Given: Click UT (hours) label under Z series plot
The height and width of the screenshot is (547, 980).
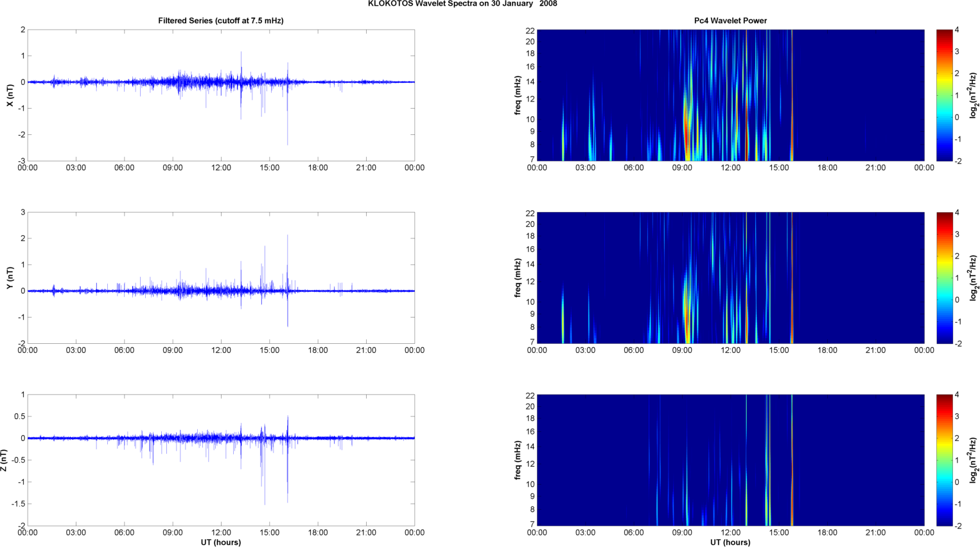Looking at the screenshot, I should 220,542.
